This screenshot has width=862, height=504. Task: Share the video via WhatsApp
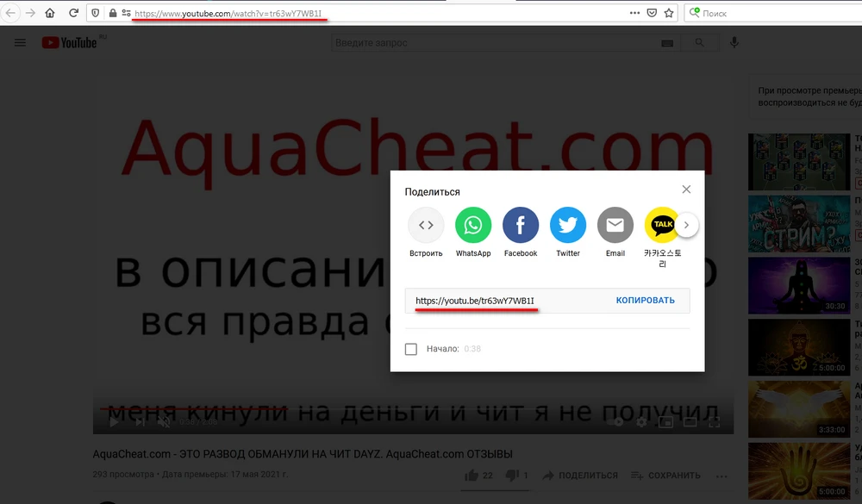(472, 227)
